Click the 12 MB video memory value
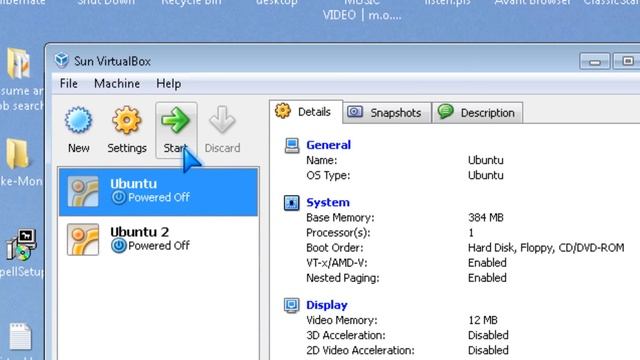 point(483,320)
